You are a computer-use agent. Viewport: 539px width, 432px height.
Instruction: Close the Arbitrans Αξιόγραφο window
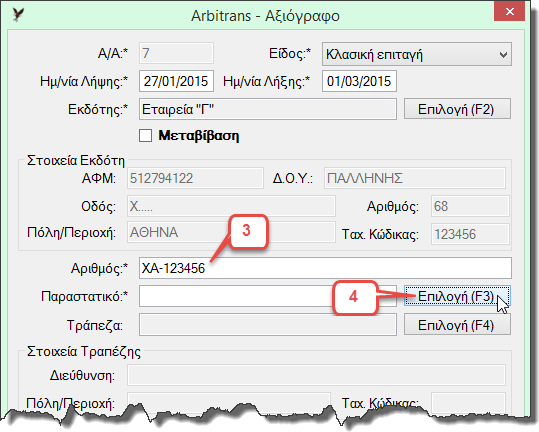point(509,12)
